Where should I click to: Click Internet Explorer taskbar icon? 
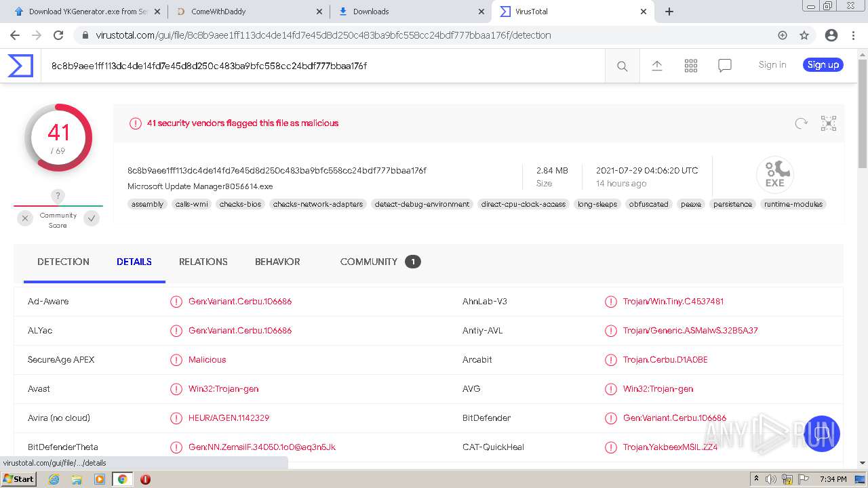(54, 479)
